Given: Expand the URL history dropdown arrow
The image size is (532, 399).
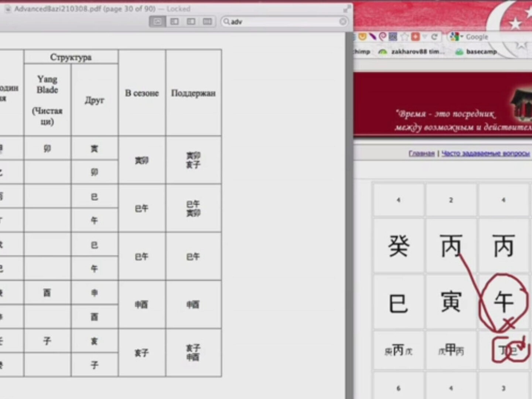Looking at the screenshot, I should click(425, 37).
